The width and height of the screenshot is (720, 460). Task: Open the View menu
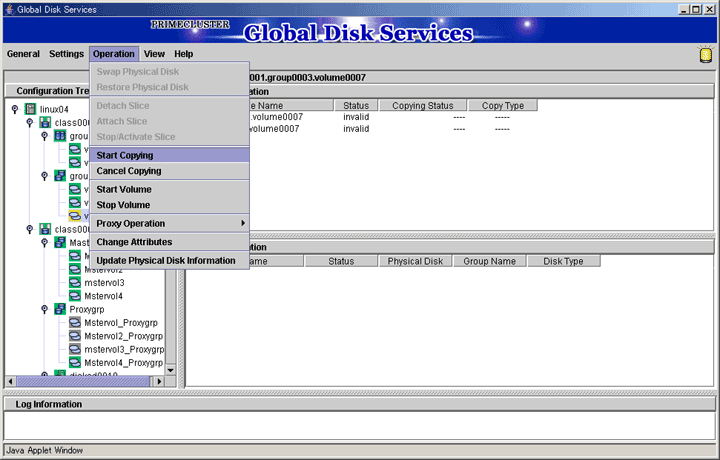coord(154,54)
